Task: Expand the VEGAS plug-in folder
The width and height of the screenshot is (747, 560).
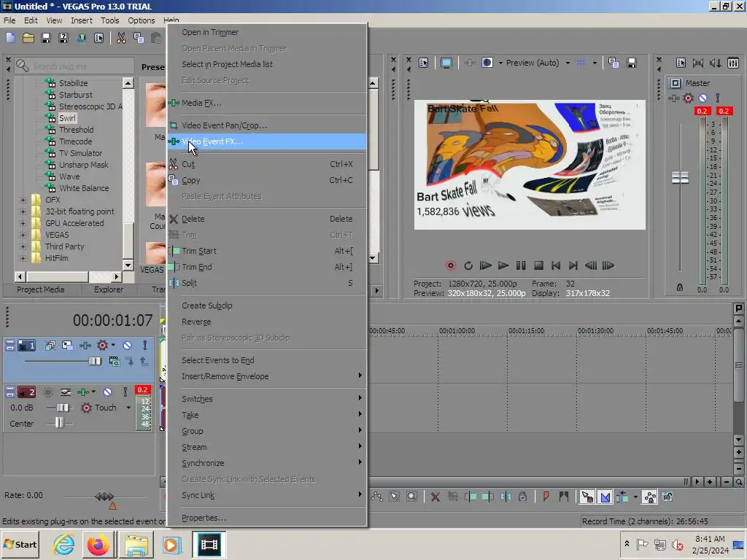Action: pos(23,235)
